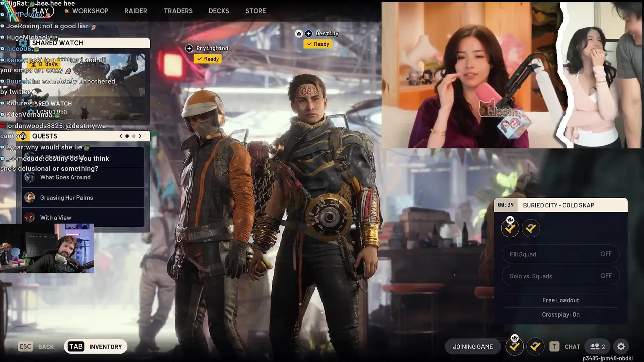Select first quests page dot

click(127, 136)
